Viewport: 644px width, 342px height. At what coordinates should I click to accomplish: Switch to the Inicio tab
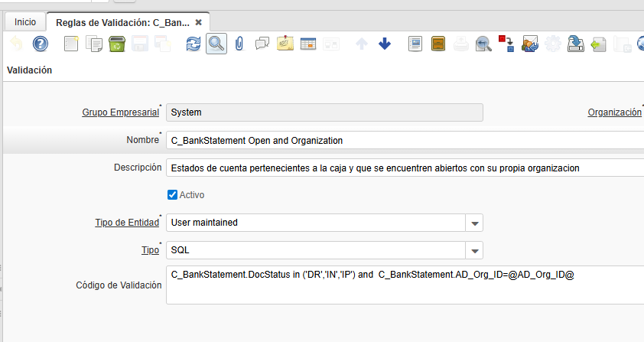pos(25,22)
